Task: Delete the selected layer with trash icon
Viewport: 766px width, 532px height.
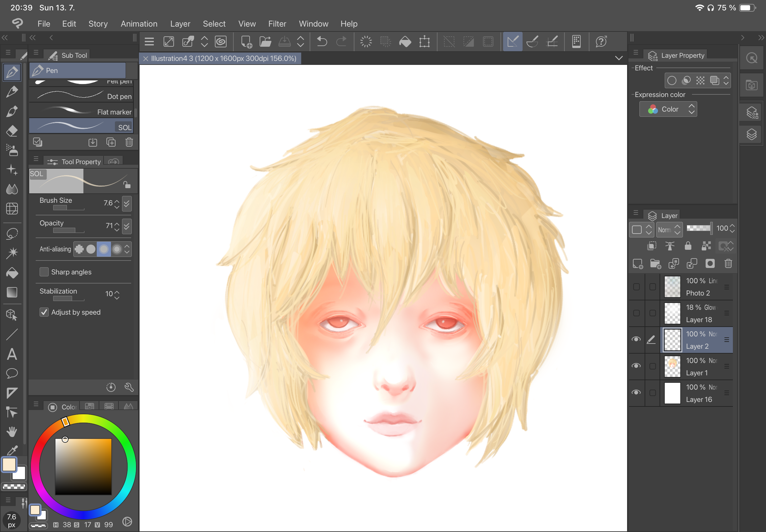Action: [728, 264]
